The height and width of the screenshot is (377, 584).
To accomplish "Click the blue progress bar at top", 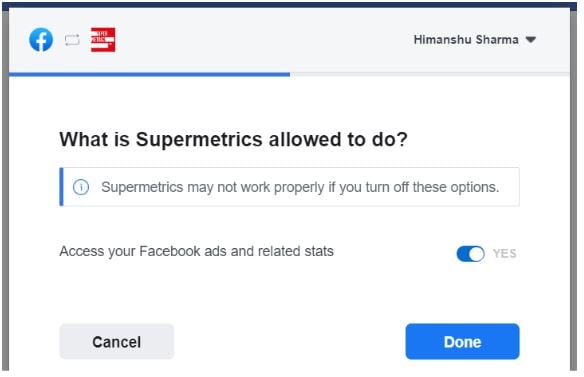I will click(149, 75).
